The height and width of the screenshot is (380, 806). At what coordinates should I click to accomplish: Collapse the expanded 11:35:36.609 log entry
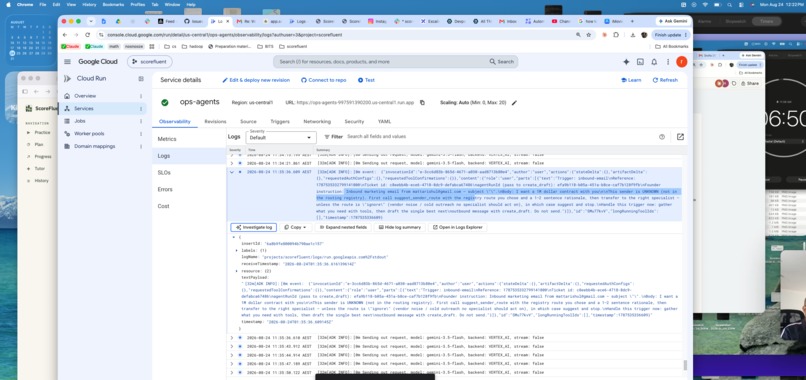232,172
